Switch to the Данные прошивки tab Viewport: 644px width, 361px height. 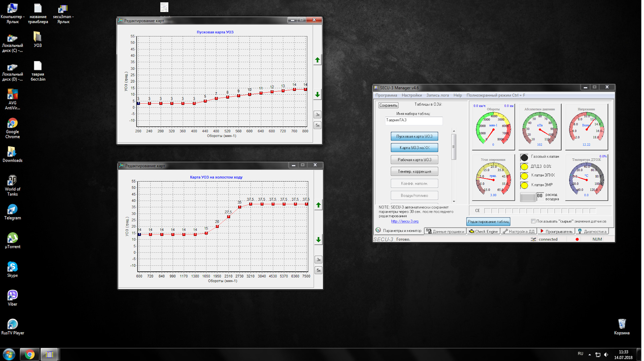(x=445, y=231)
